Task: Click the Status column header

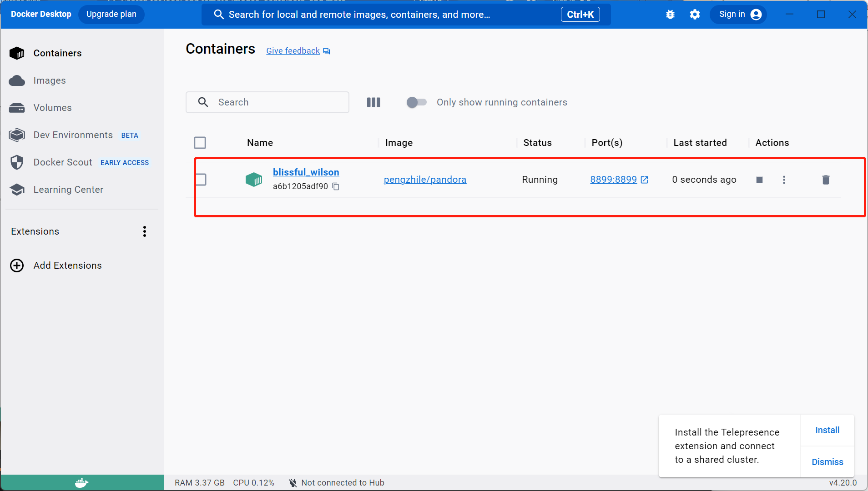Action: coord(537,143)
